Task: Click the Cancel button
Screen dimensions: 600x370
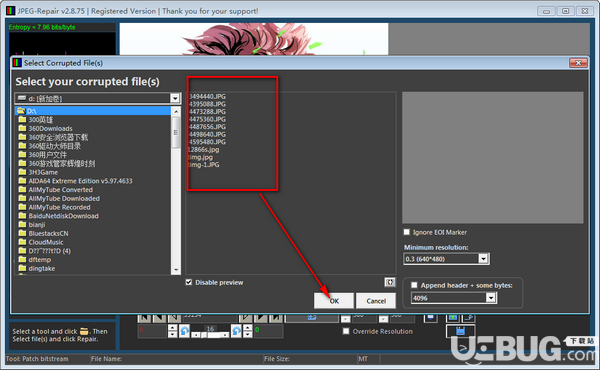Action: 376,301
